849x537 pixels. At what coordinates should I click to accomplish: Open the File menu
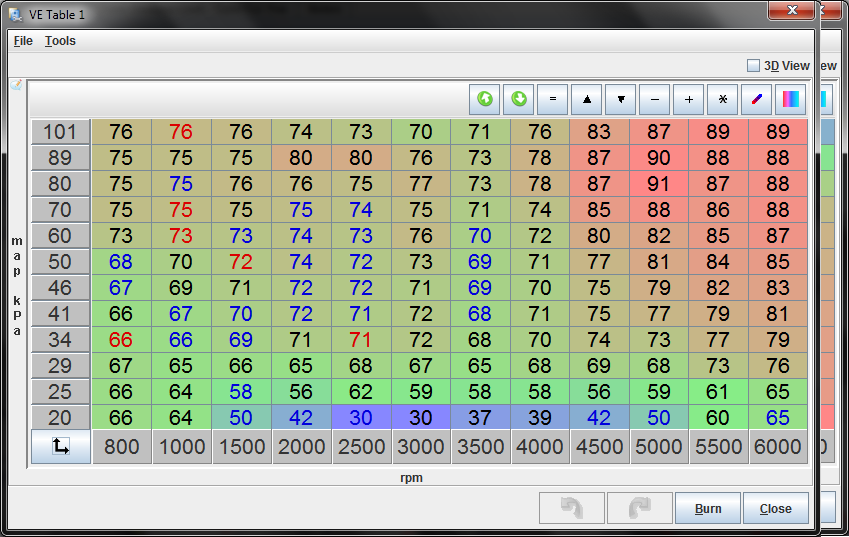[x=23, y=41]
